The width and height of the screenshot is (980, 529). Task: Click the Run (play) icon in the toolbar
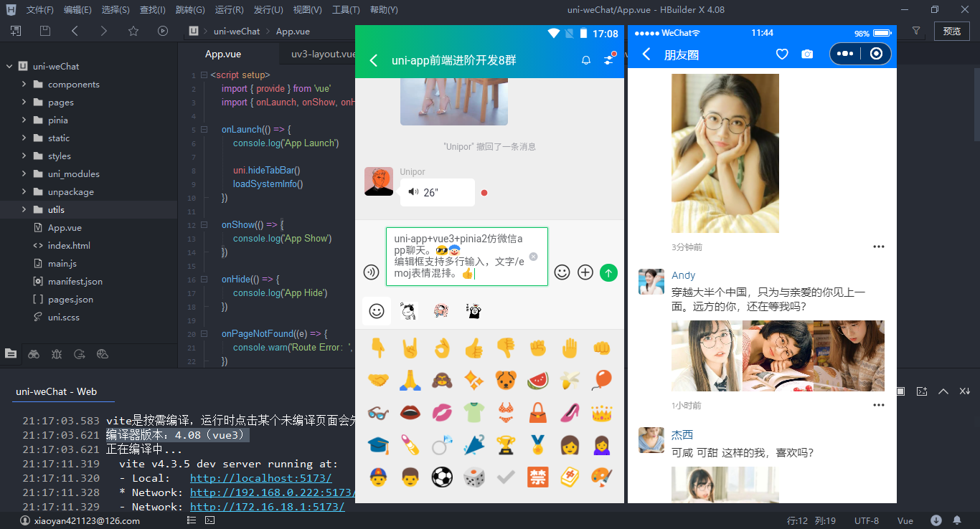coord(162,32)
